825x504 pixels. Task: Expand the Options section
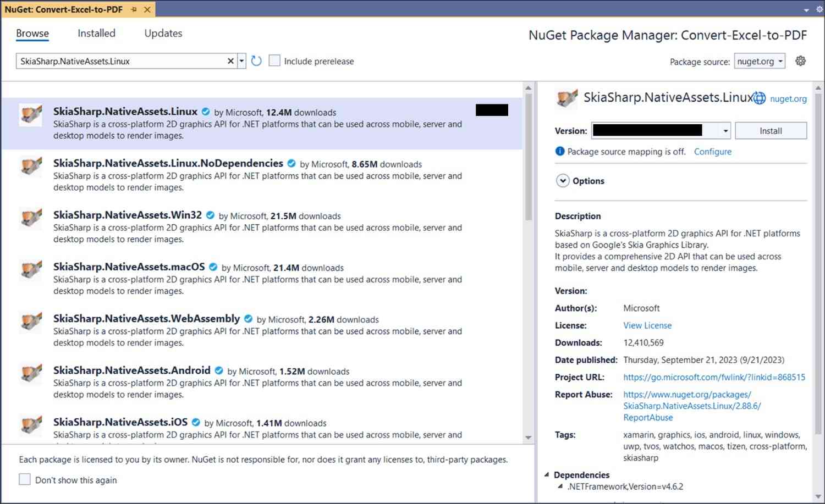click(563, 181)
